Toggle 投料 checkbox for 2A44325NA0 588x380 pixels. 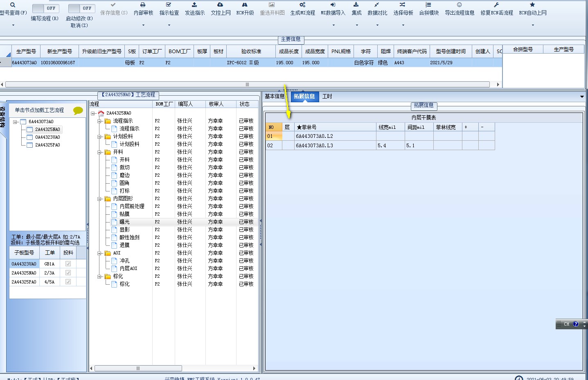[68, 273]
